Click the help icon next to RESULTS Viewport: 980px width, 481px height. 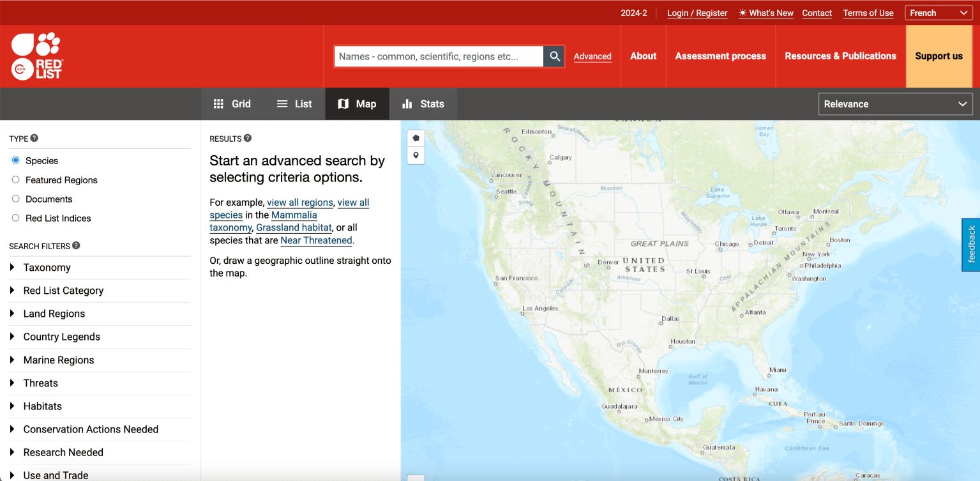click(248, 138)
